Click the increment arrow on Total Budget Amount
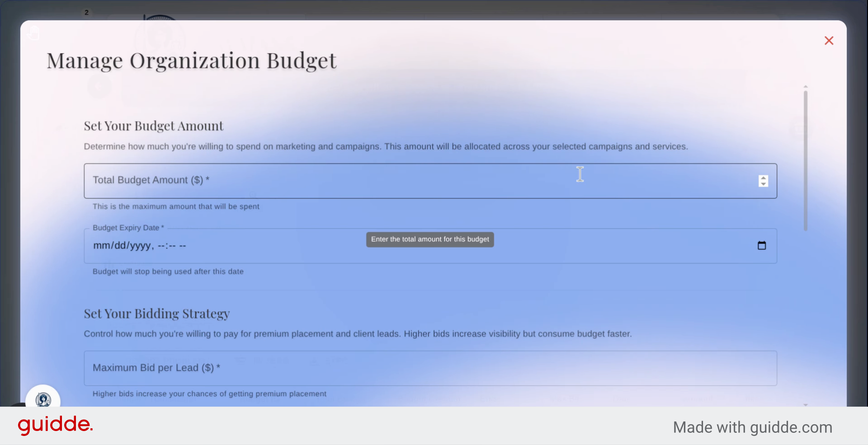The width and height of the screenshot is (868, 445). point(763,178)
